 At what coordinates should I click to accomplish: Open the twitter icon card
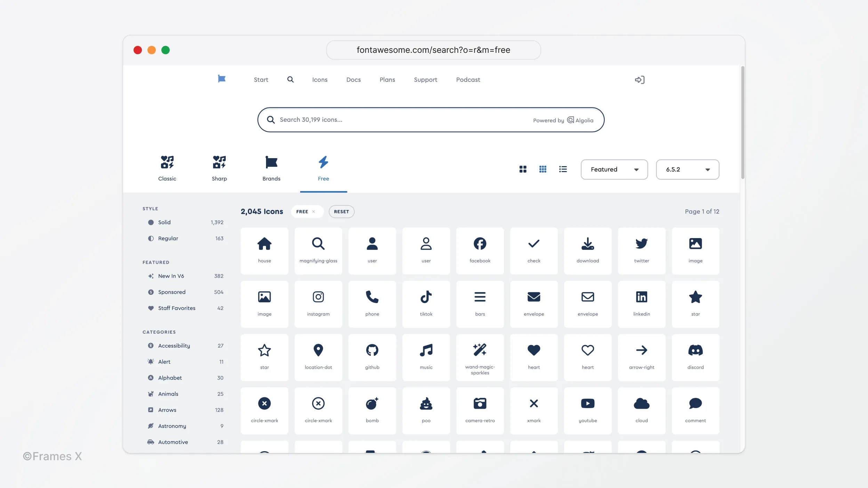point(642,251)
